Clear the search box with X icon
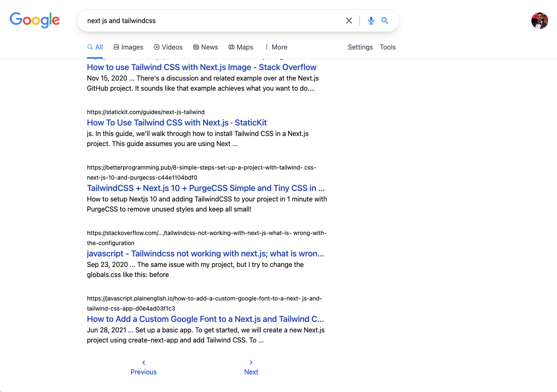557x392 pixels. 349,21
